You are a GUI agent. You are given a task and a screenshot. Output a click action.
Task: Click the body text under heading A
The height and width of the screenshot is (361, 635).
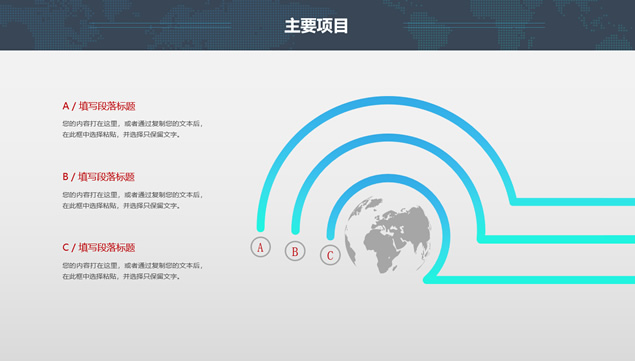(132, 129)
